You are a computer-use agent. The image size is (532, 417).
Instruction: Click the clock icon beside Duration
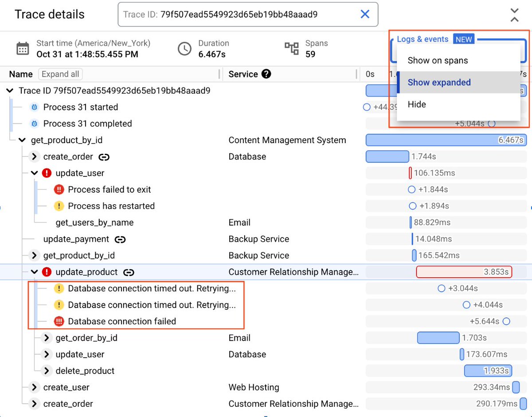tap(184, 49)
